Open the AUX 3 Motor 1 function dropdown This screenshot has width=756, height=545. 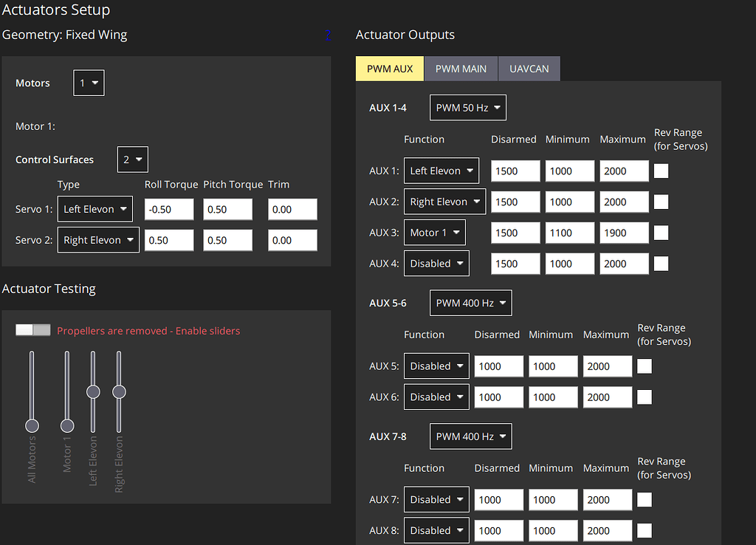(x=433, y=232)
